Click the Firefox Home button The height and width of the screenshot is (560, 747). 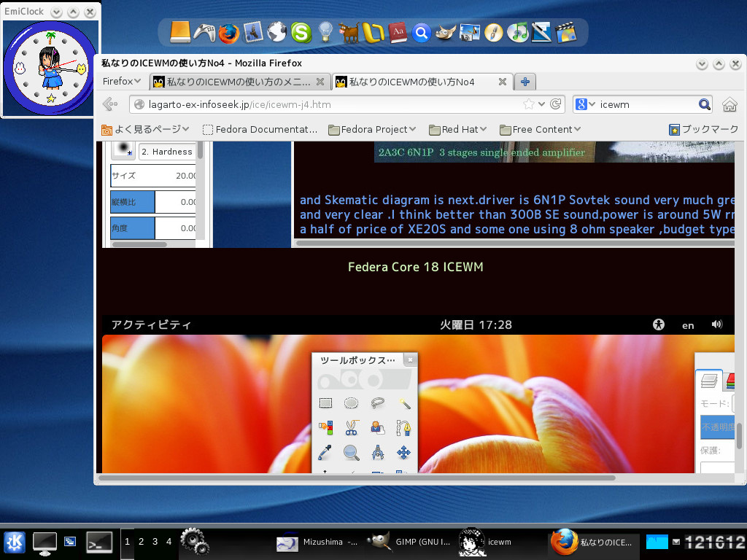(x=729, y=104)
